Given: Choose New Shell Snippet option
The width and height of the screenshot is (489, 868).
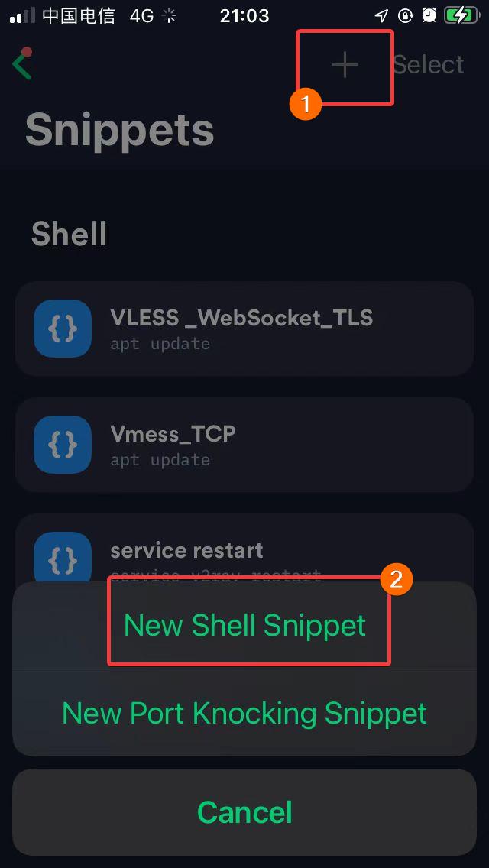Looking at the screenshot, I should point(244,625).
